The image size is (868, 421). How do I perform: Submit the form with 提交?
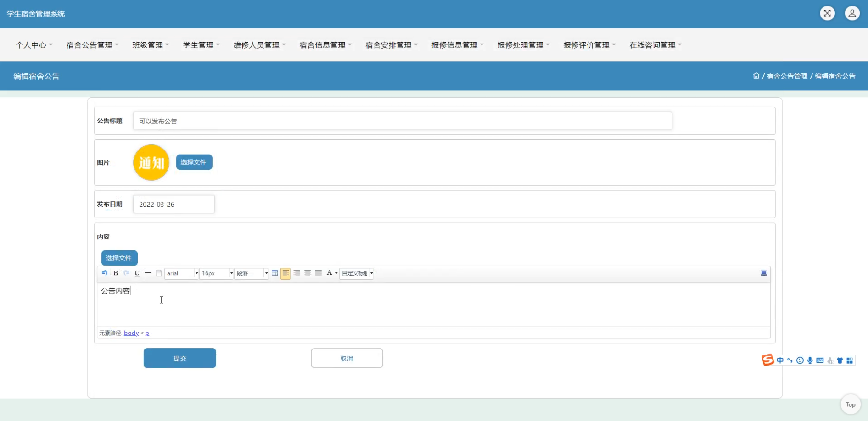coord(179,358)
